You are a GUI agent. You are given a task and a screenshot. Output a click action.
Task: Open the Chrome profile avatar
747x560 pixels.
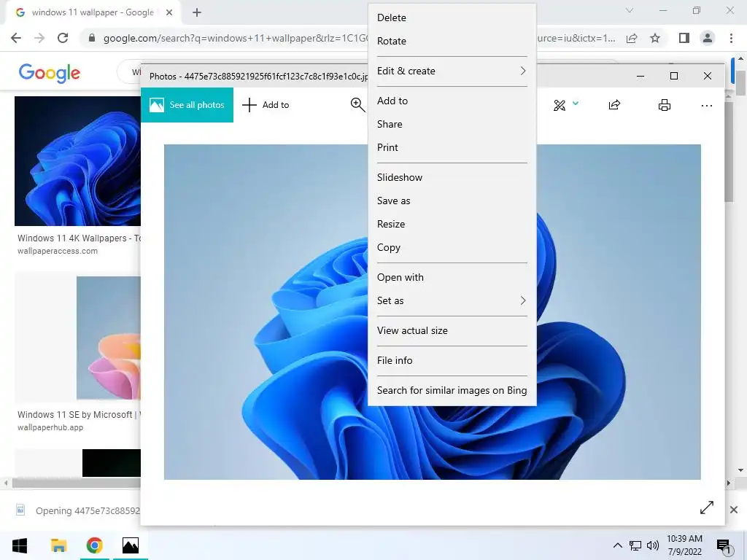click(708, 38)
